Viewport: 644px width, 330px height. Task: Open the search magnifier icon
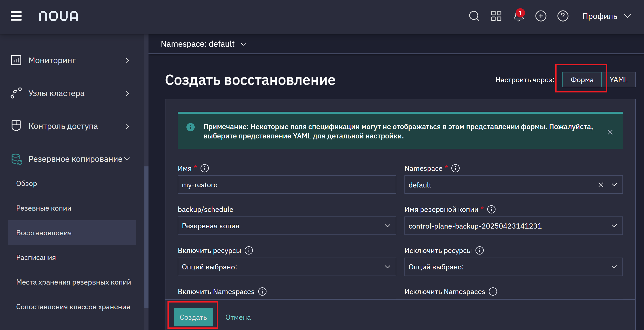click(474, 16)
